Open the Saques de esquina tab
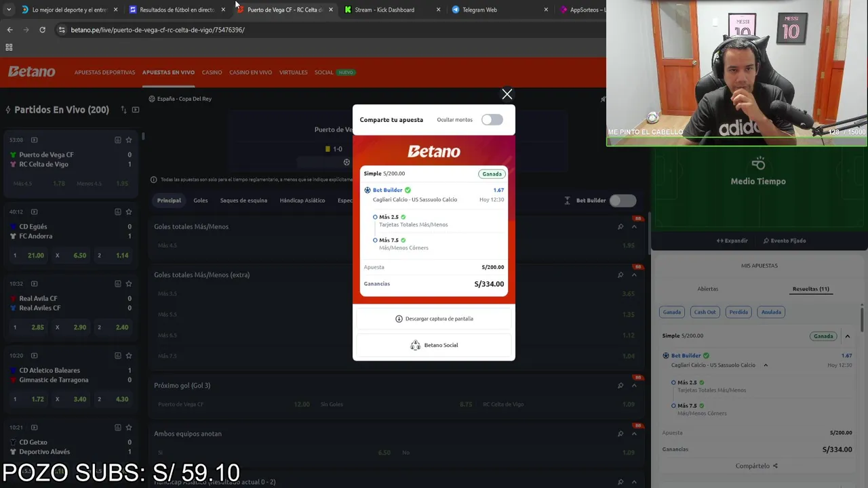Viewport: 868px width, 488px height. 243,201
